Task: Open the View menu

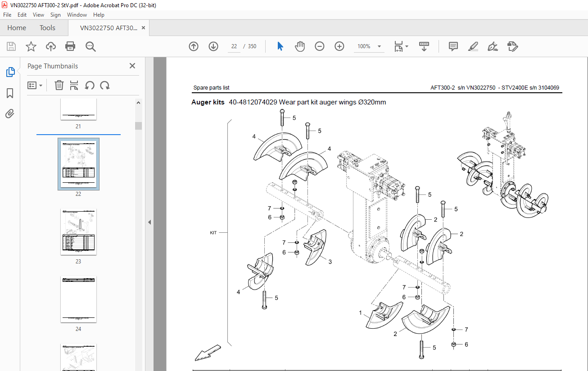Action: tap(38, 15)
